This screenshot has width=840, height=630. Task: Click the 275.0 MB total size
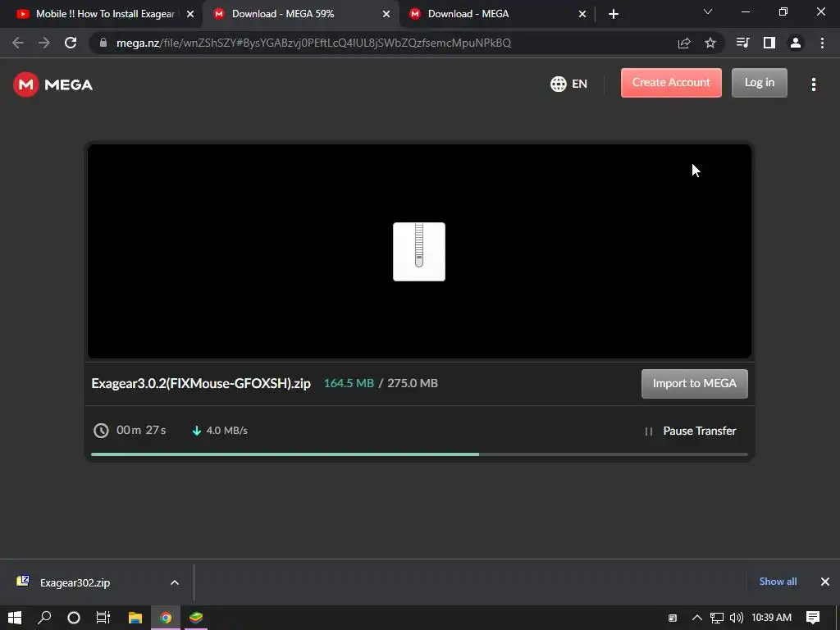413,383
